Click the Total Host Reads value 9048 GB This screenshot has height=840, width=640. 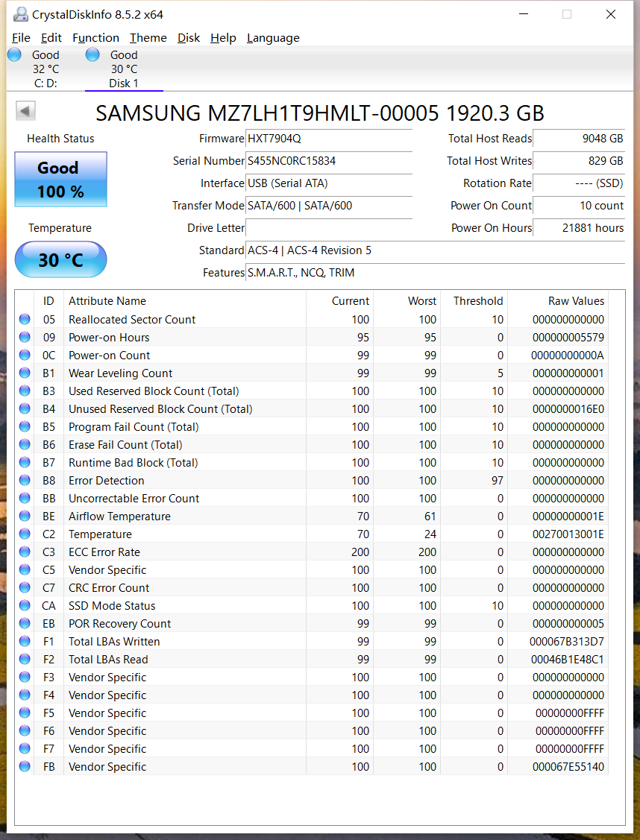(x=579, y=139)
